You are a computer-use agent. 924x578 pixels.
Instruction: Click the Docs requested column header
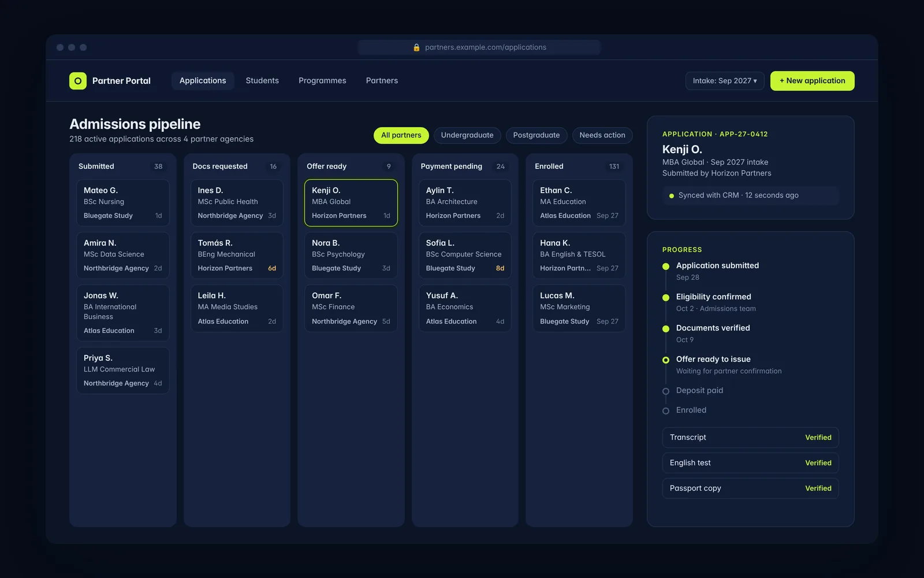click(x=220, y=166)
